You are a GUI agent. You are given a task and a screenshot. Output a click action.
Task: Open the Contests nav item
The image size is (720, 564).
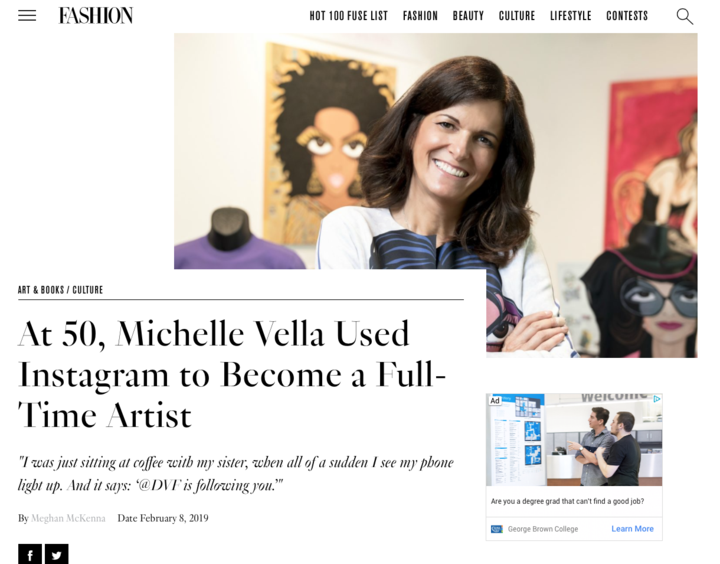(x=627, y=16)
